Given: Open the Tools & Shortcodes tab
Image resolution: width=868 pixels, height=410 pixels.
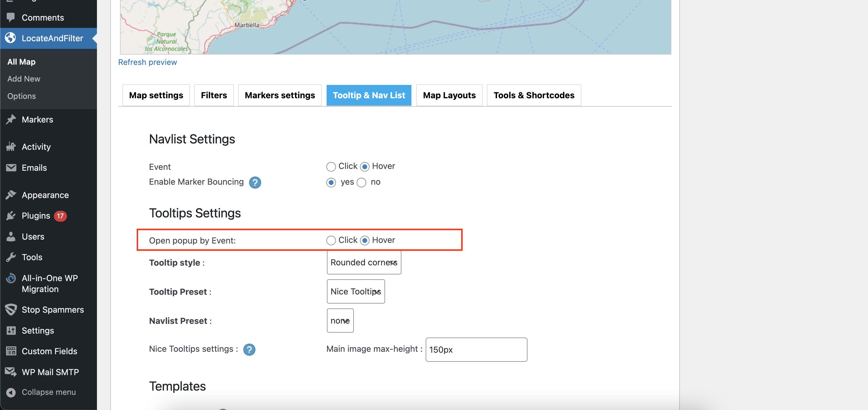Looking at the screenshot, I should 534,96.
